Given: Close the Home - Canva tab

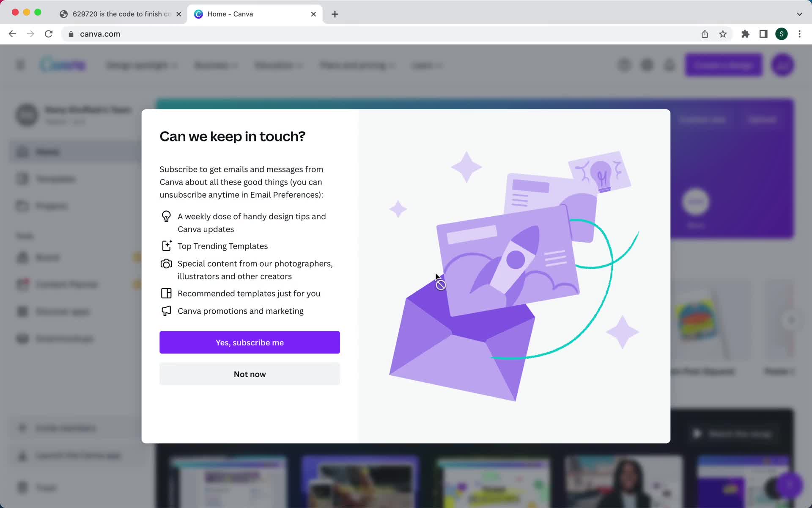Looking at the screenshot, I should coord(313,14).
